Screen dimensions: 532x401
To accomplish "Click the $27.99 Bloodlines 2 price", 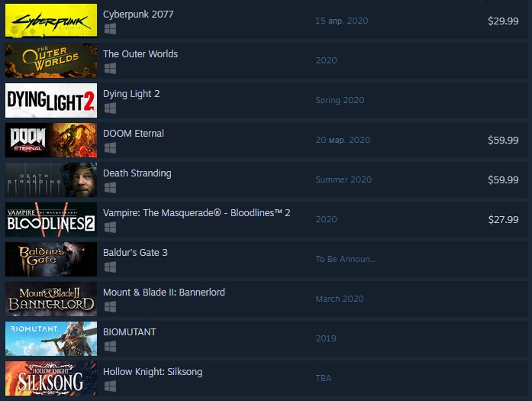I will 503,219.
